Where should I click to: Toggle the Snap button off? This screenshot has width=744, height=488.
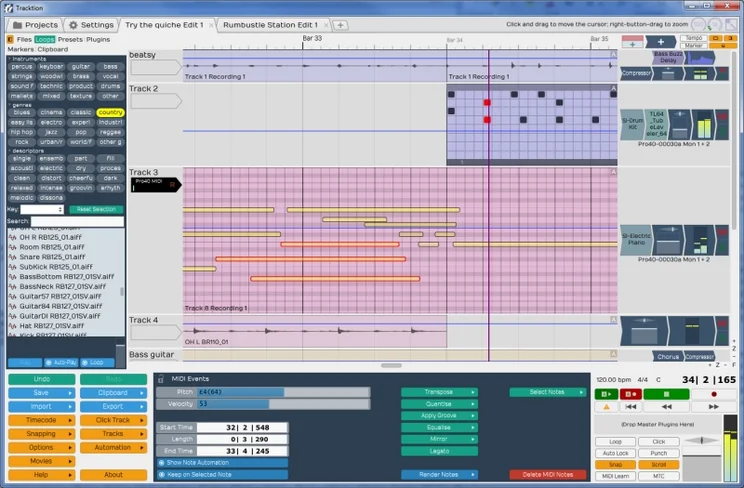click(616, 464)
